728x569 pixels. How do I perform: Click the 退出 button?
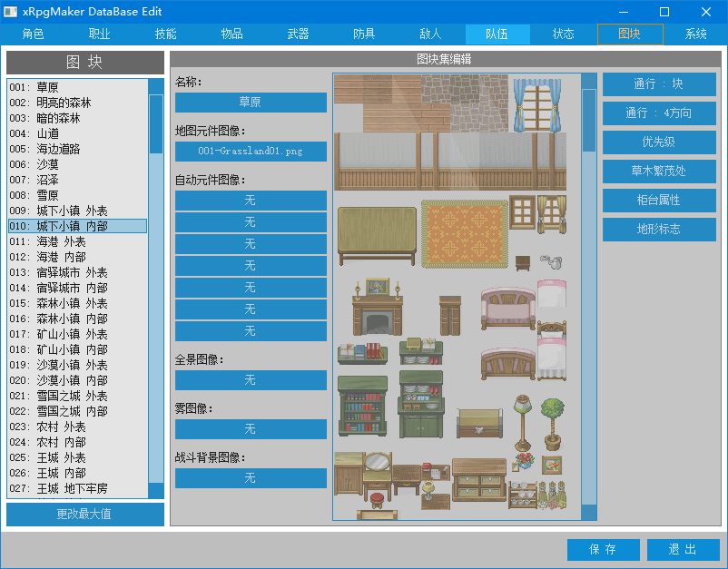pos(684,550)
